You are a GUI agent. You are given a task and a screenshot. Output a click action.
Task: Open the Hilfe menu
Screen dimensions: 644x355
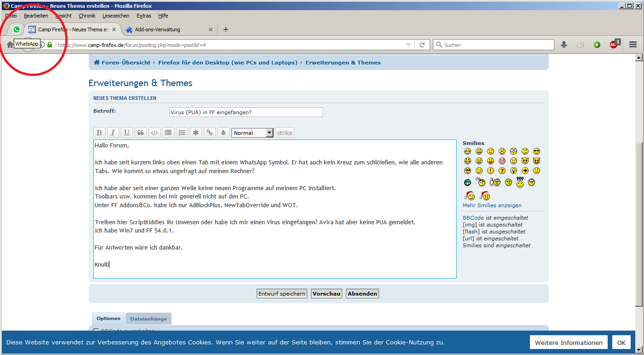[x=163, y=16]
